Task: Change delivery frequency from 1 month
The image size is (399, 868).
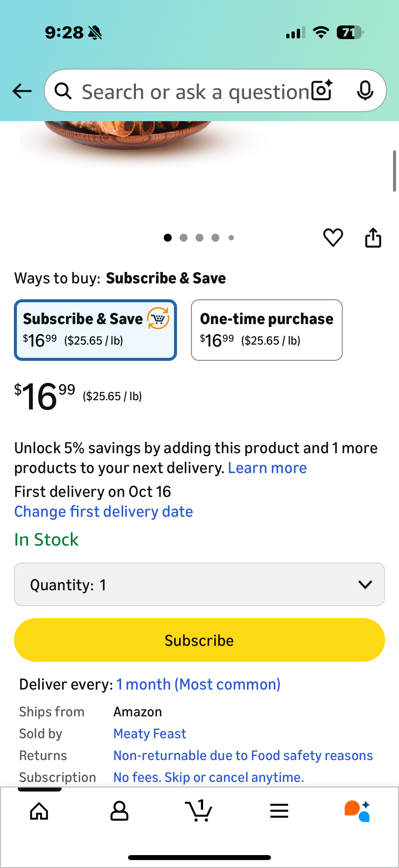Action: (x=198, y=684)
